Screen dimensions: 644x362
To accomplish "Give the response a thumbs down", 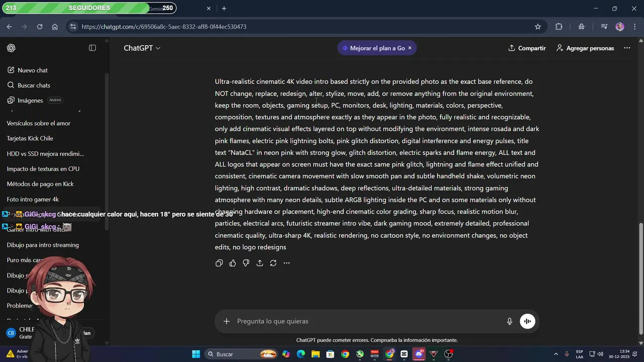I will [x=246, y=263].
